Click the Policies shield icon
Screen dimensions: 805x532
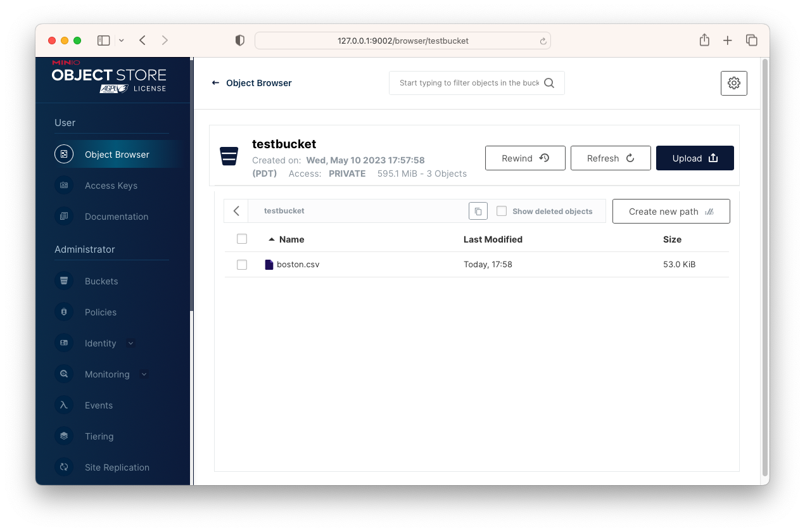64,312
